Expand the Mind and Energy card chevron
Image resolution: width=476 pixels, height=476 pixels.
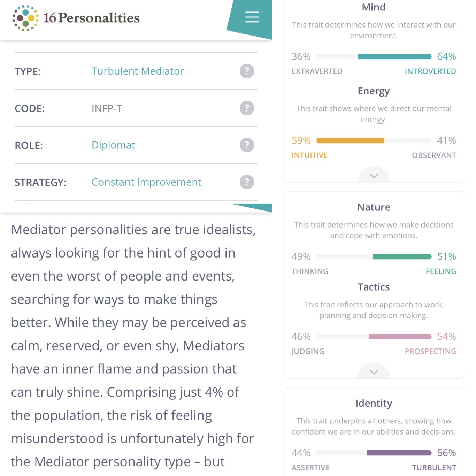(374, 176)
